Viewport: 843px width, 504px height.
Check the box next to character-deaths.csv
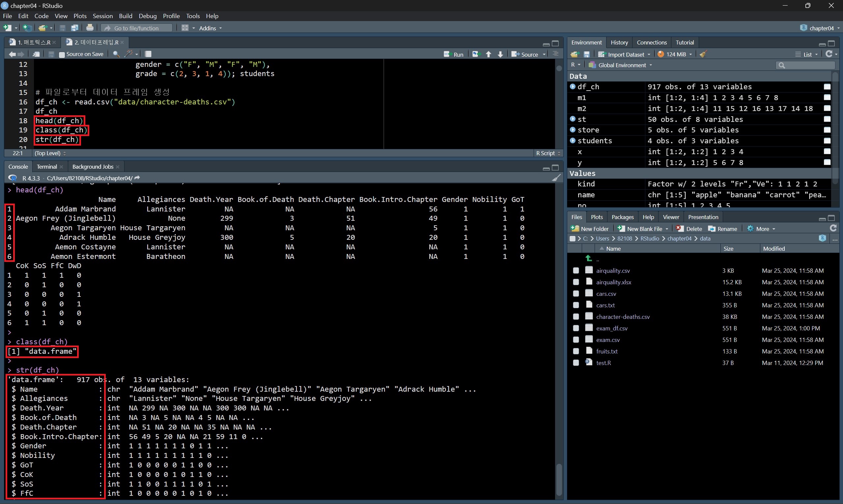(x=576, y=317)
